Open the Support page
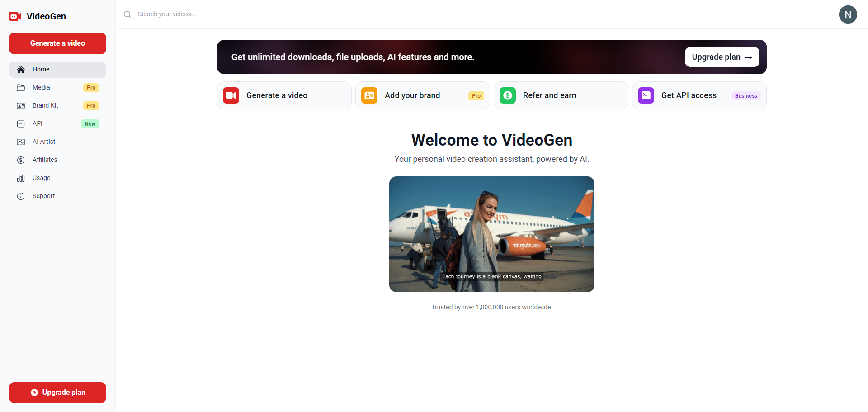The width and height of the screenshot is (868, 412). point(57,196)
